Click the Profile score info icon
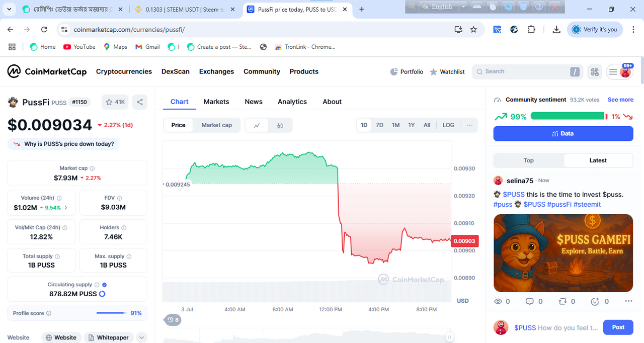 [x=49, y=313]
